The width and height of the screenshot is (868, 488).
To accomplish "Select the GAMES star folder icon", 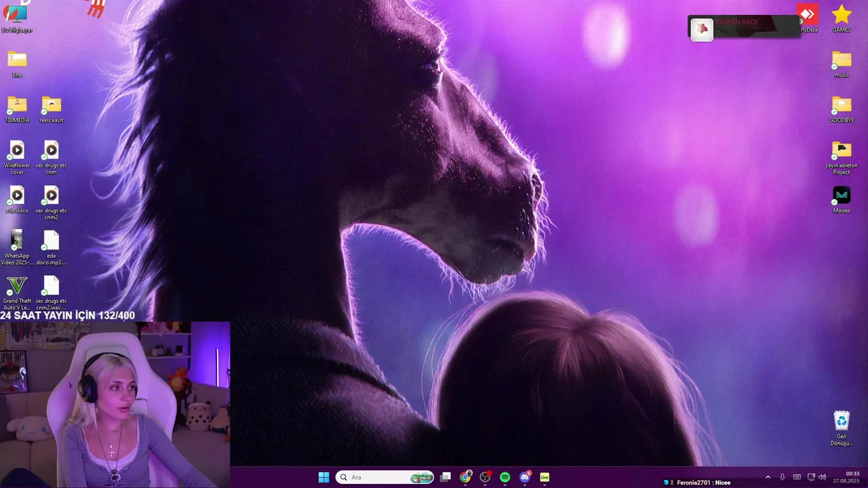I will tap(842, 18).
